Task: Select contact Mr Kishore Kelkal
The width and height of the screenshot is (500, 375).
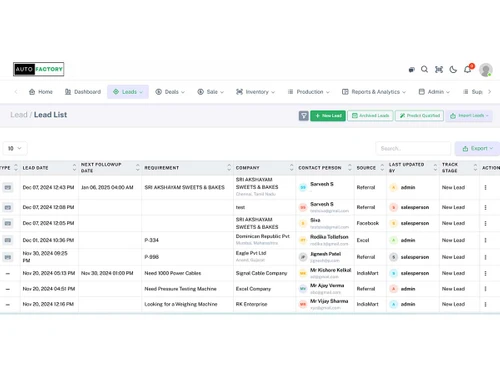Action: click(x=331, y=270)
